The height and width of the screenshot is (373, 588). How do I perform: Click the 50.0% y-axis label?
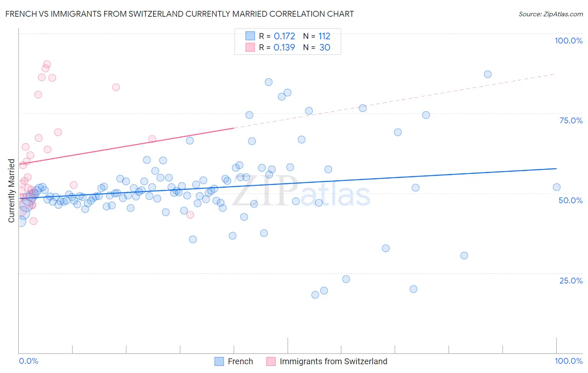pos(570,200)
